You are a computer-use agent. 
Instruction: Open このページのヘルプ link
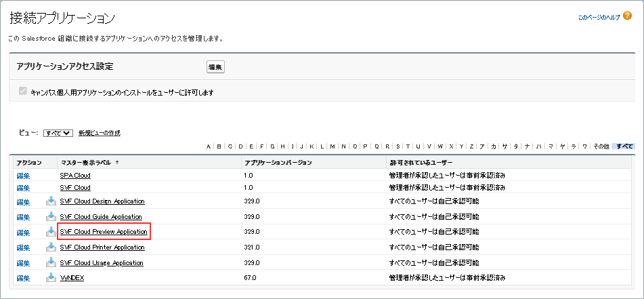(x=599, y=18)
